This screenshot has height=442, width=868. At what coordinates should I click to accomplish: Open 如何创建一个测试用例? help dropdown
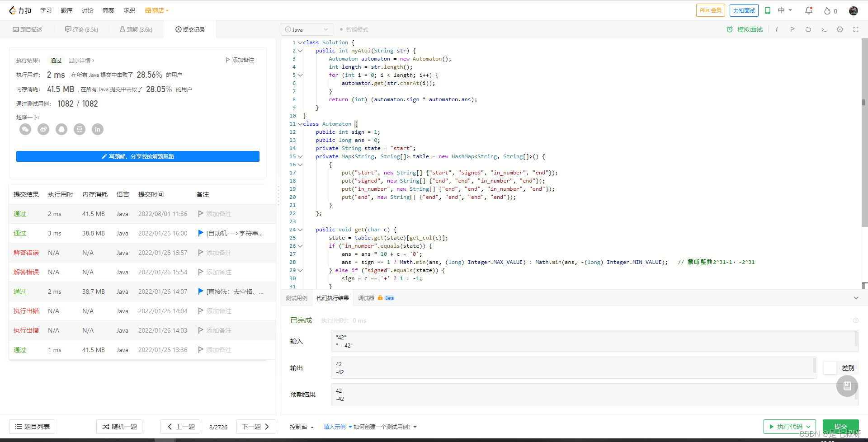point(385,427)
